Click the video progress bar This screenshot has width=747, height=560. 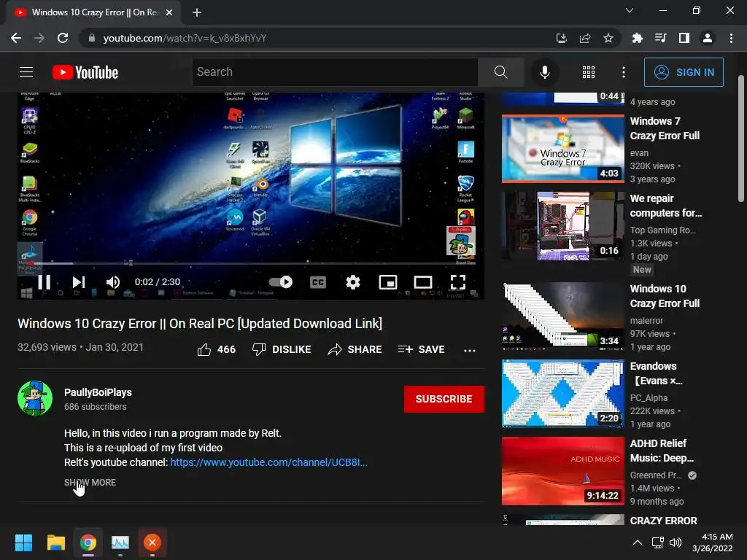coord(251,262)
